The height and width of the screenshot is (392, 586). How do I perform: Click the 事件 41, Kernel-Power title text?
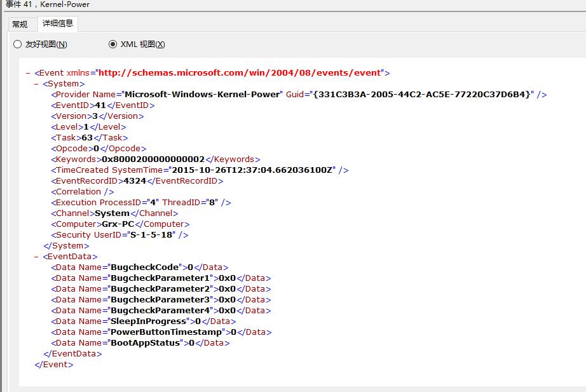coord(48,4)
